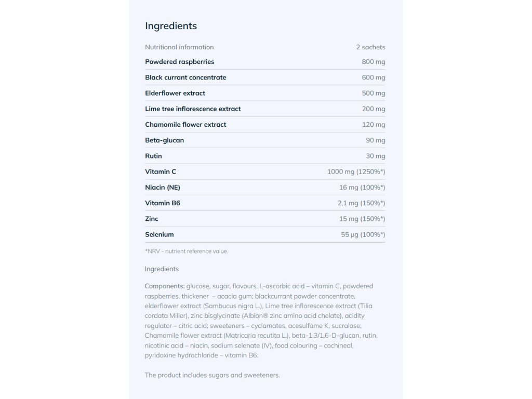Select Lime tree inflorescence extract label
The width and height of the screenshot is (532, 399).
tap(193, 109)
